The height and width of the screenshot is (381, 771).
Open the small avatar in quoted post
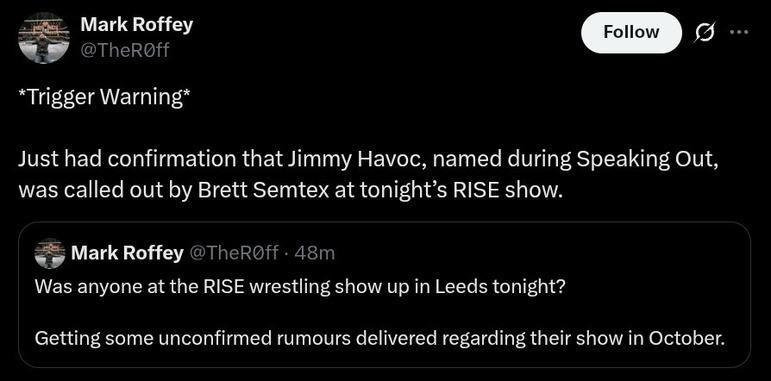tap(50, 253)
